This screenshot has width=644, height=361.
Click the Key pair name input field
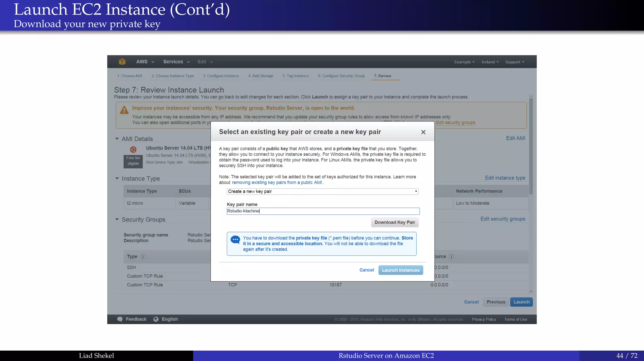[x=323, y=211]
